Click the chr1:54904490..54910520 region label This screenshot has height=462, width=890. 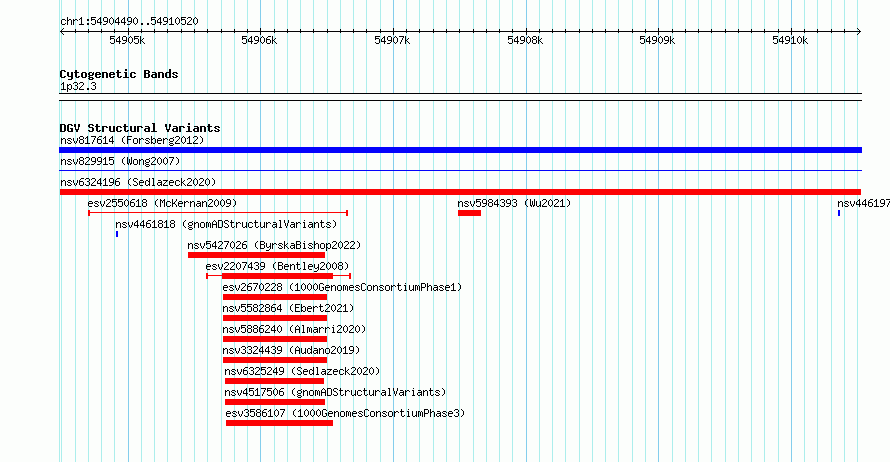point(129,22)
